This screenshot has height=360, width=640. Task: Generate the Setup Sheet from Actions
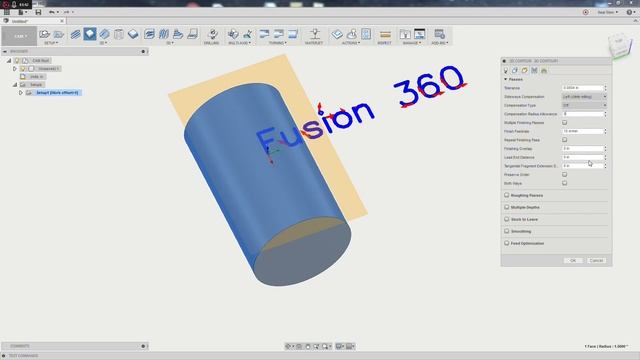click(x=366, y=34)
